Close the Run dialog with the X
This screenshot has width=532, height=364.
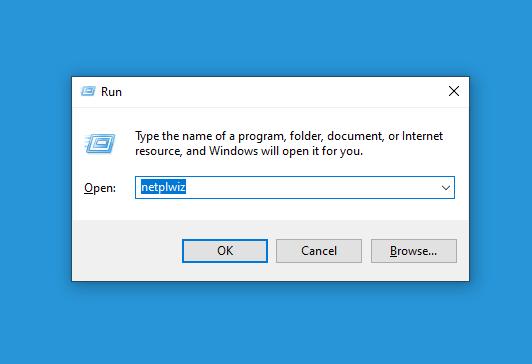pos(454,91)
